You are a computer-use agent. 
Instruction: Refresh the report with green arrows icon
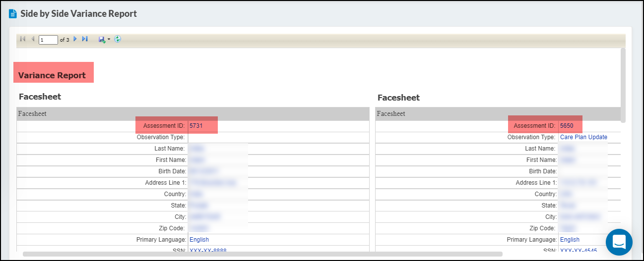click(118, 39)
